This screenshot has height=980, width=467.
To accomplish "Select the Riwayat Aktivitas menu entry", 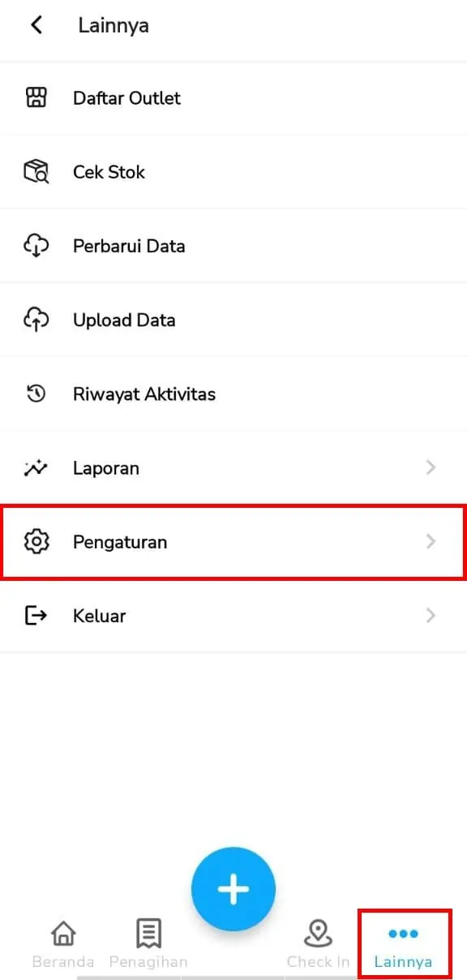I will click(x=233, y=394).
